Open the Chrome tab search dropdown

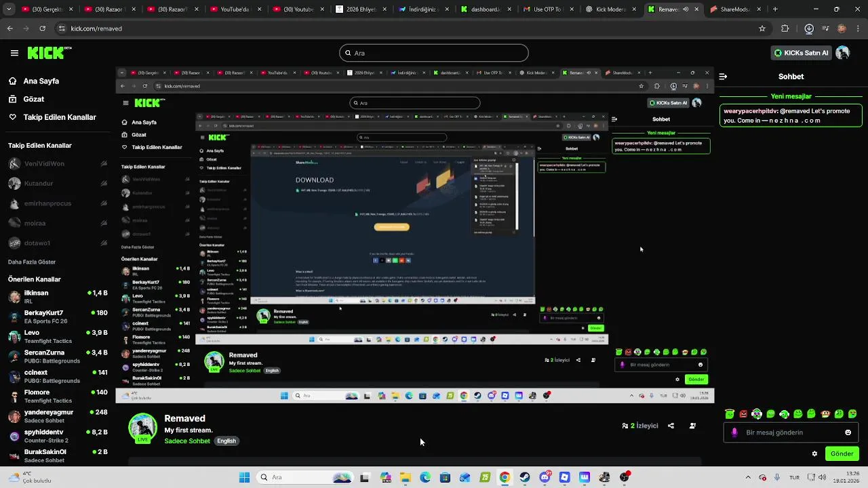pos(10,9)
